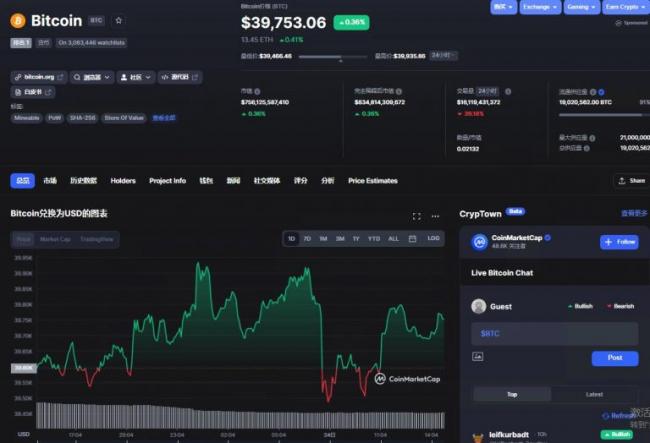The width and height of the screenshot is (650, 443).
Task: Expand the Earn Crypto dropdown
Action: (x=624, y=7)
